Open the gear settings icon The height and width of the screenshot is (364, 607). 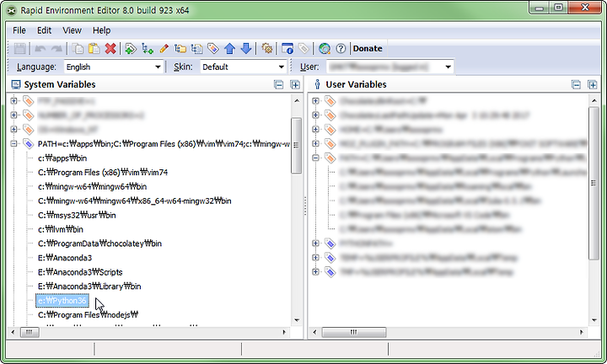click(266, 48)
